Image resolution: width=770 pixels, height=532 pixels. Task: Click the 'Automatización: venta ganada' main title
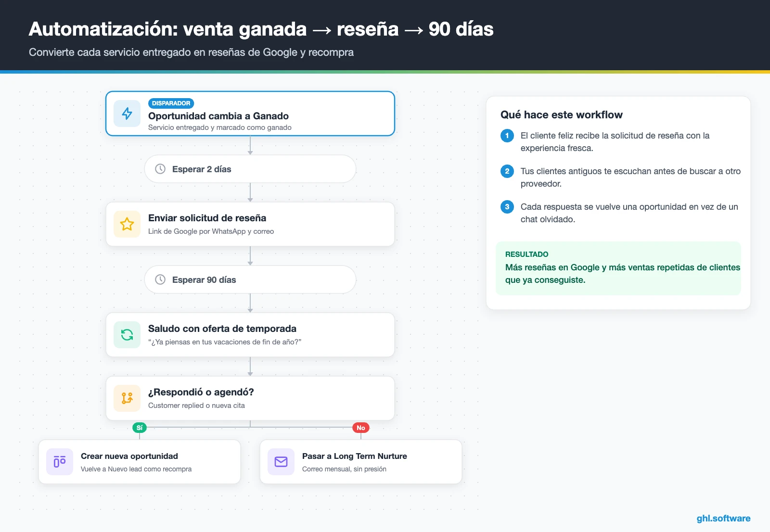pos(261,29)
